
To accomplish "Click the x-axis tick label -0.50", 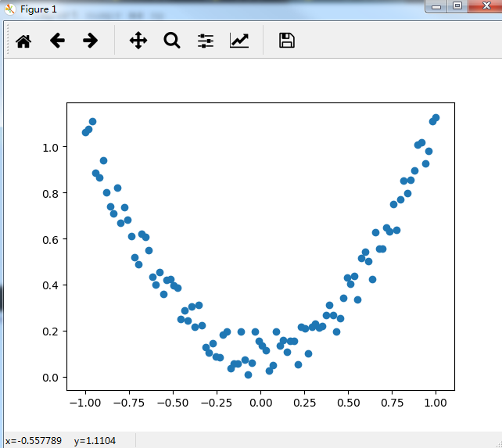I will point(173,403).
